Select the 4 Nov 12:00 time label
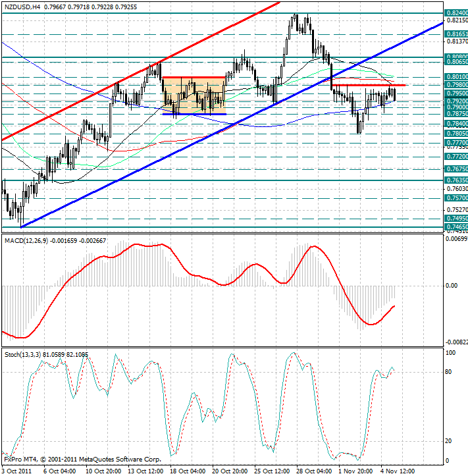This screenshot has height=476, width=468. click(398, 471)
